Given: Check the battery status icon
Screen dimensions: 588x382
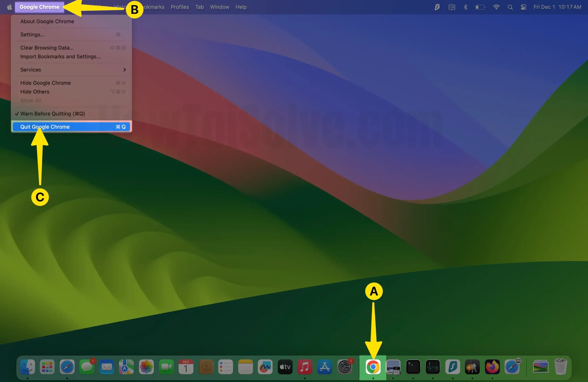Looking at the screenshot, I should click(480, 7).
